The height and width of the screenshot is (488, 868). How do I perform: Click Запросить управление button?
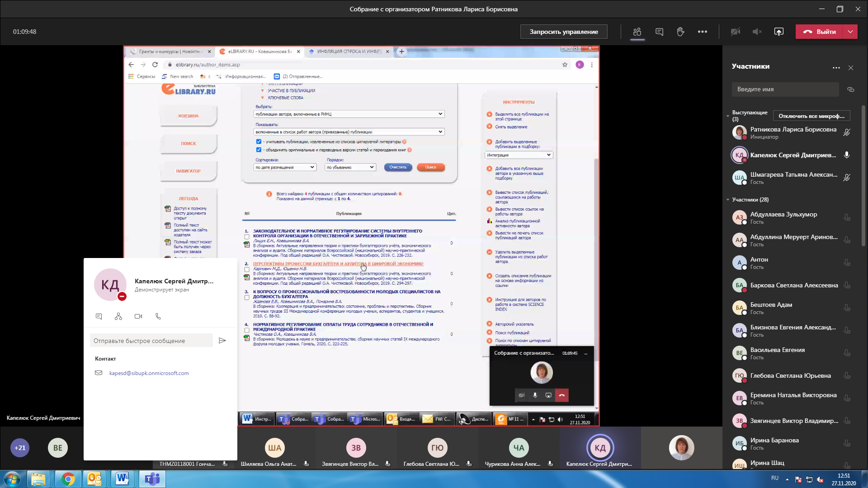[564, 32]
